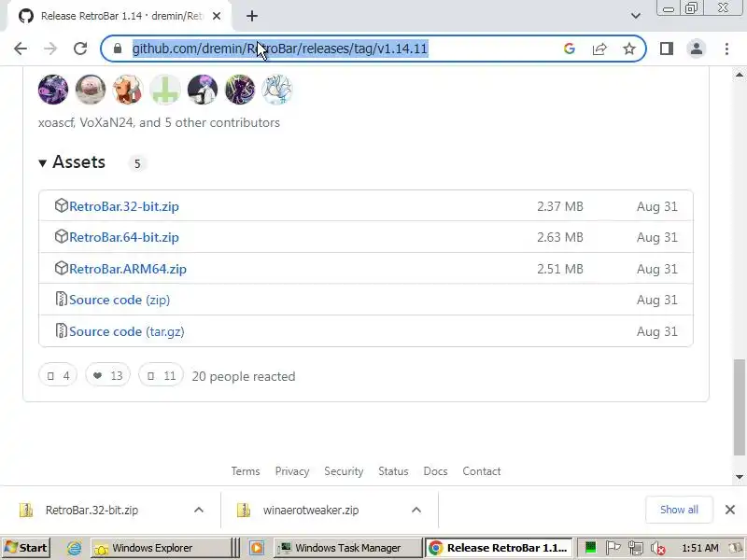
Task: Open the Docs footer link
Action: [x=435, y=471]
